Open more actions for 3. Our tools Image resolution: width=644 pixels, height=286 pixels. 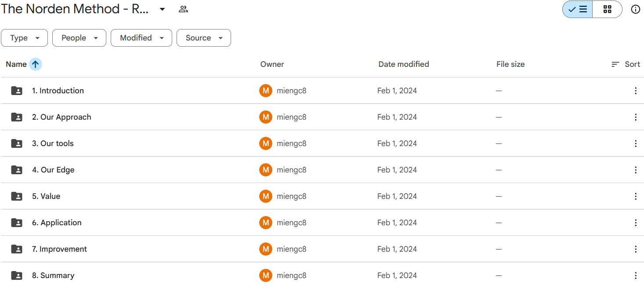(x=635, y=143)
